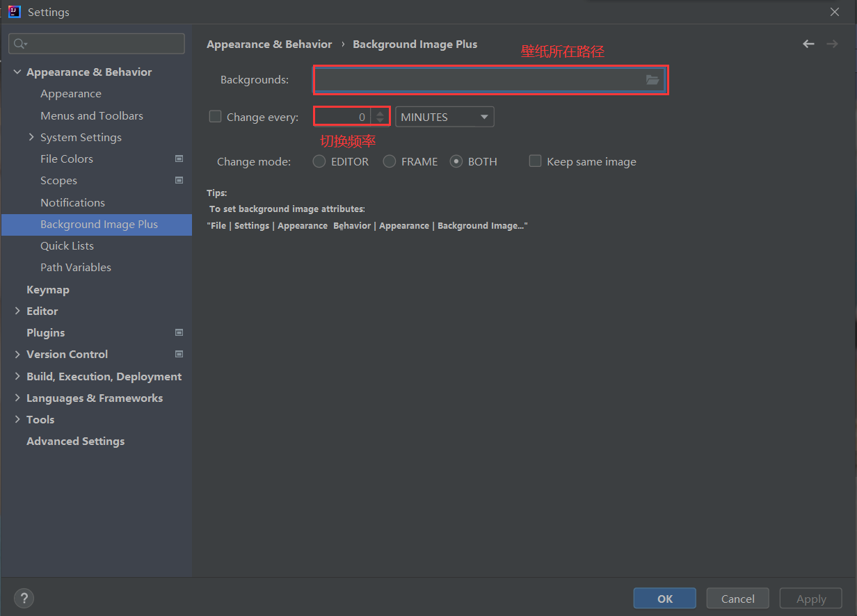Click Appearance & Behavior in the breadcrumb
Screen dimensions: 857x616
[269, 44]
